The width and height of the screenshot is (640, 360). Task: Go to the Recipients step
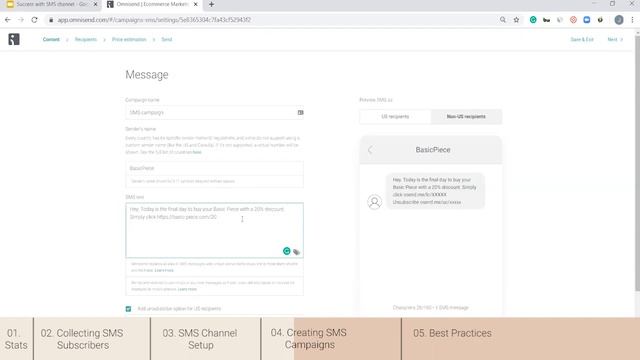tap(86, 40)
